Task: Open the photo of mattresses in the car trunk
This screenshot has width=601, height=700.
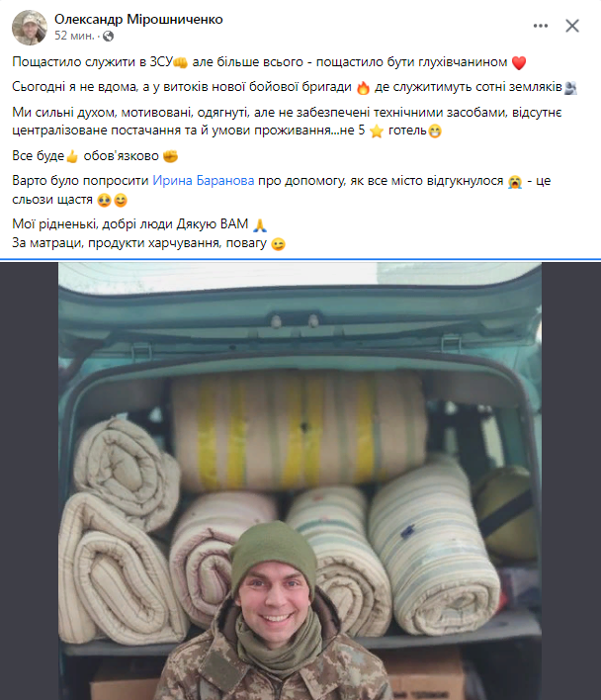Action: click(x=300, y=481)
